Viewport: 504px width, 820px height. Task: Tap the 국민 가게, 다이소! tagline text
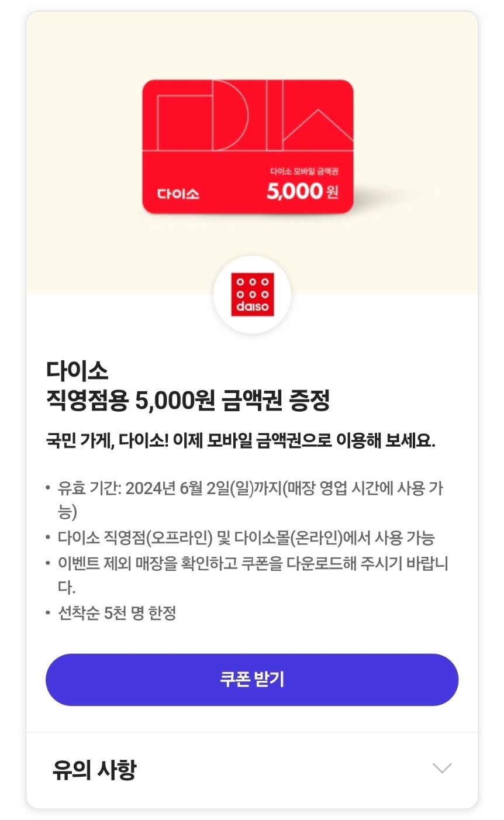click(107, 440)
